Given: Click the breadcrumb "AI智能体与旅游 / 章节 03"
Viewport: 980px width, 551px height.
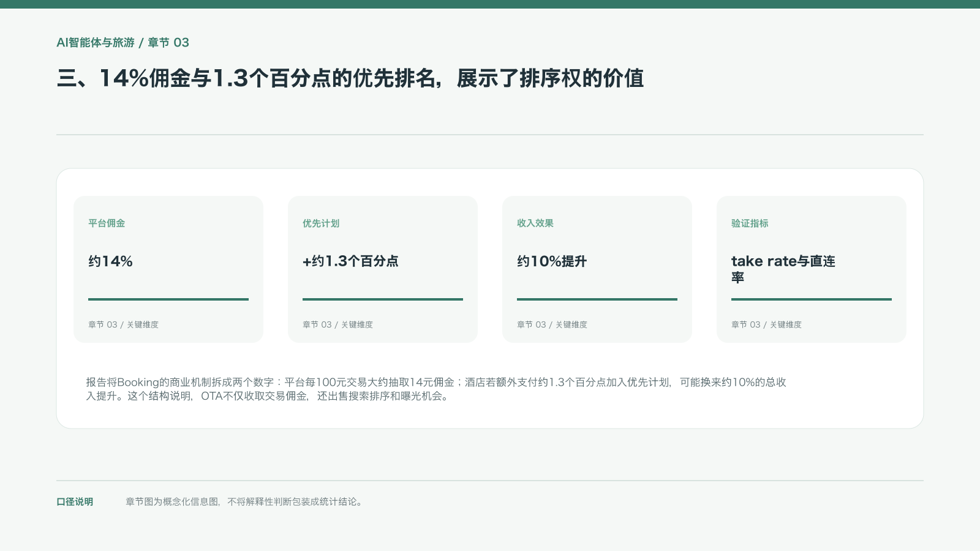Looking at the screenshot, I should pyautogui.click(x=123, y=42).
